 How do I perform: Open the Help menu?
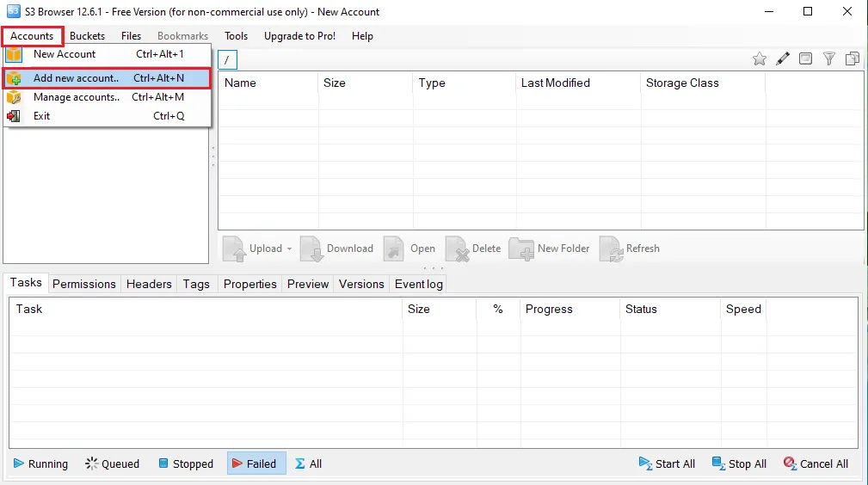pyautogui.click(x=362, y=36)
